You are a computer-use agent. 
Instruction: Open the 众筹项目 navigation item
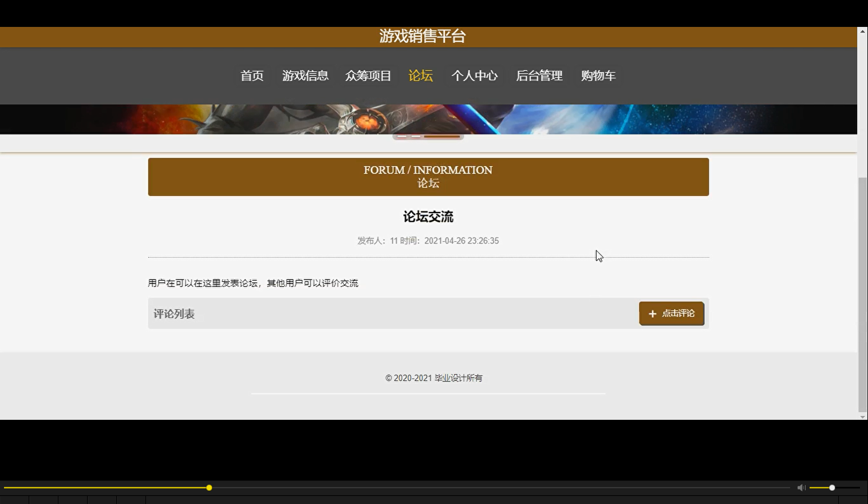368,76
